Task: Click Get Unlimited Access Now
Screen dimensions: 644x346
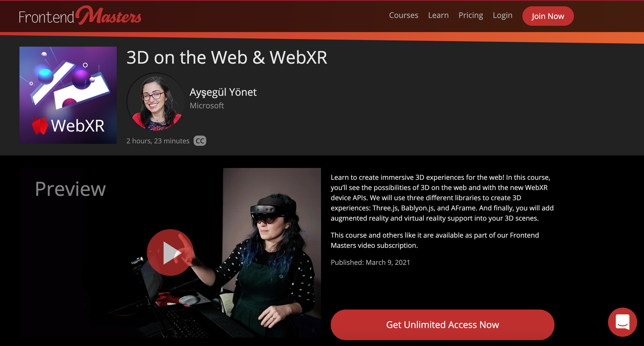Action: (442, 325)
